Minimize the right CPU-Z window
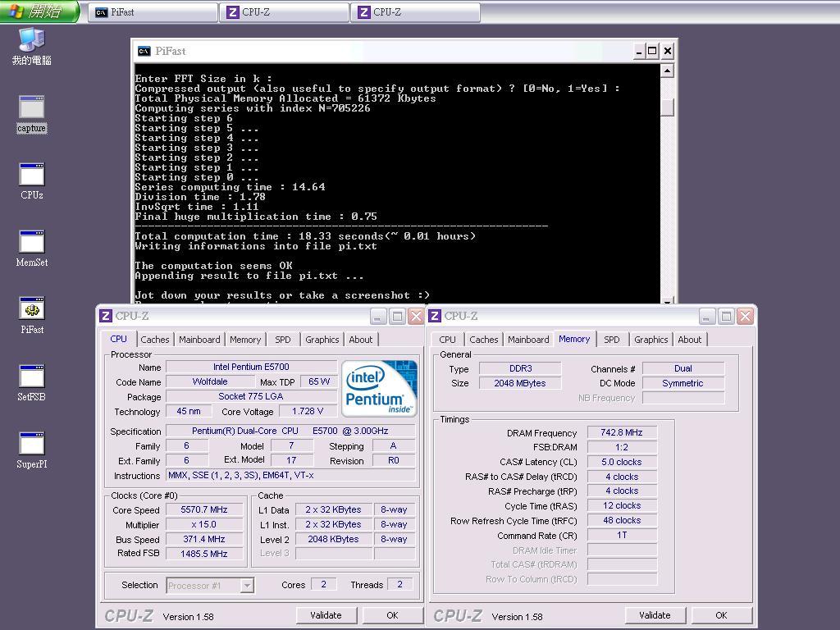This screenshot has height=630, width=840. 707,316
